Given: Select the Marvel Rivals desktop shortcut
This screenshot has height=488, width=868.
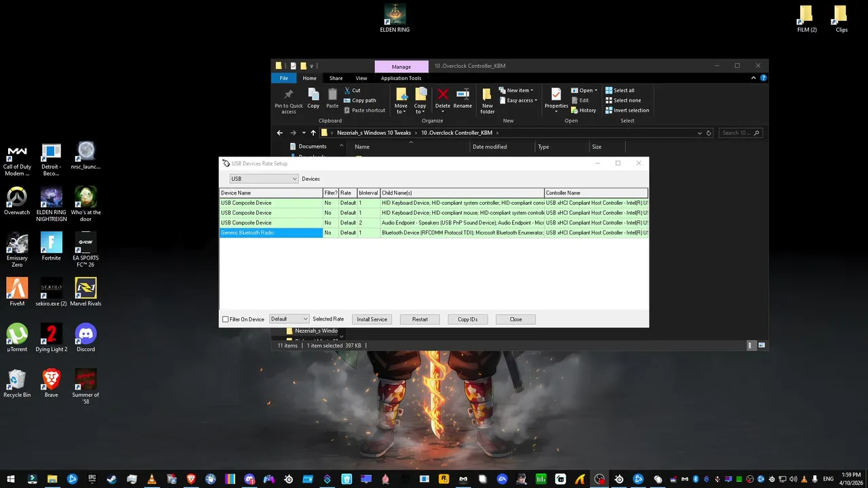Looking at the screenshot, I should (x=85, y=292).
